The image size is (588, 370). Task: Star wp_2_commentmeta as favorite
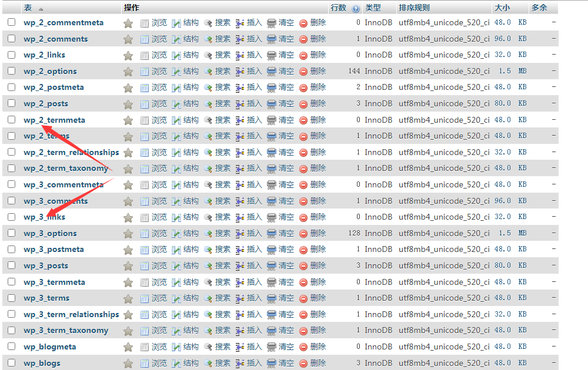point(128,23)
